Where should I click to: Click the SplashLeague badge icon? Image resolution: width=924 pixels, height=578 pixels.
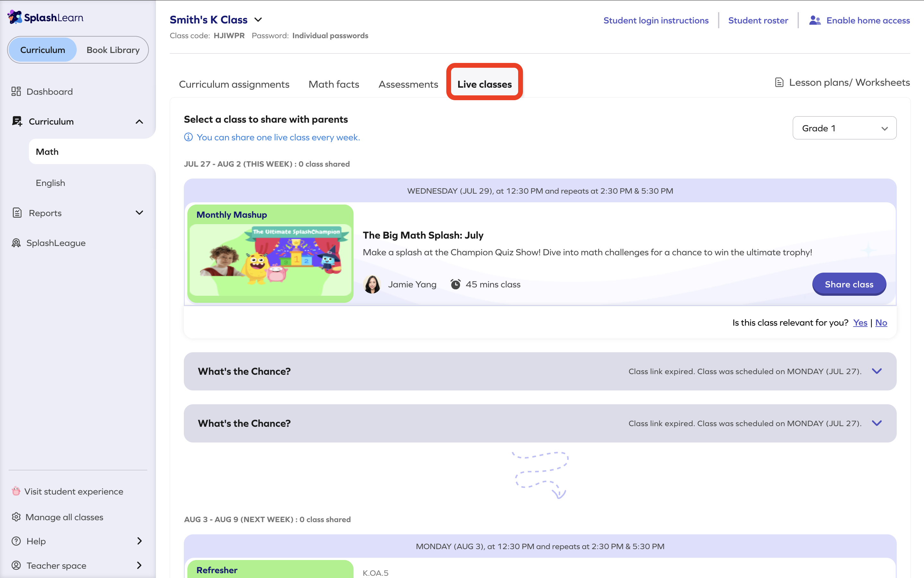(16, 243)
